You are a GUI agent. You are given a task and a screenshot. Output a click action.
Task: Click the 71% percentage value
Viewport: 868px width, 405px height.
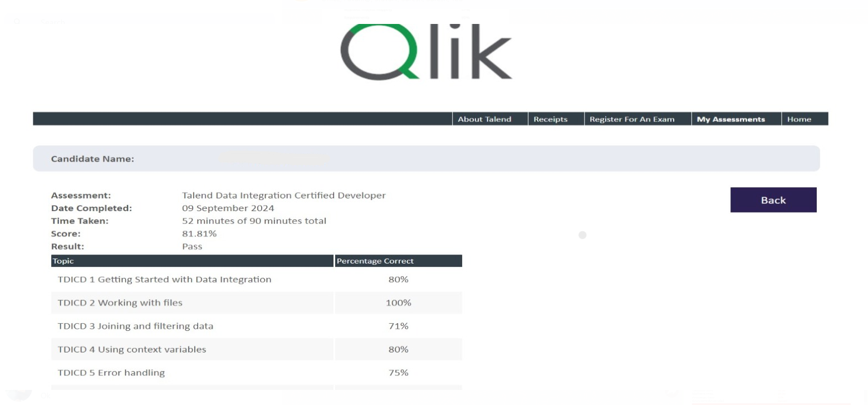[x=398, y=326]
